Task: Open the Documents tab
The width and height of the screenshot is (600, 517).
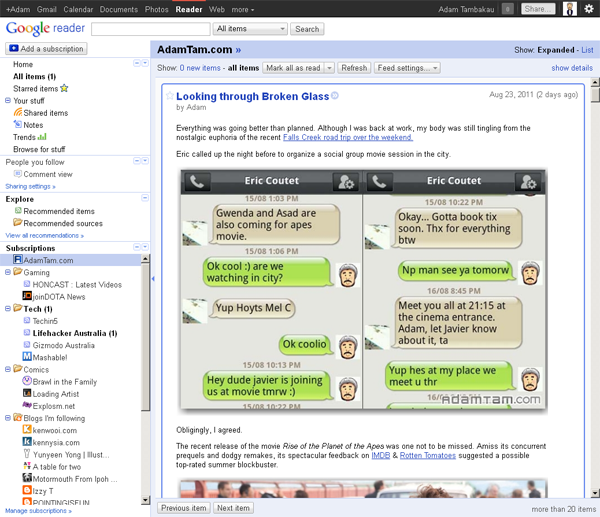Action: click(119, 10)
